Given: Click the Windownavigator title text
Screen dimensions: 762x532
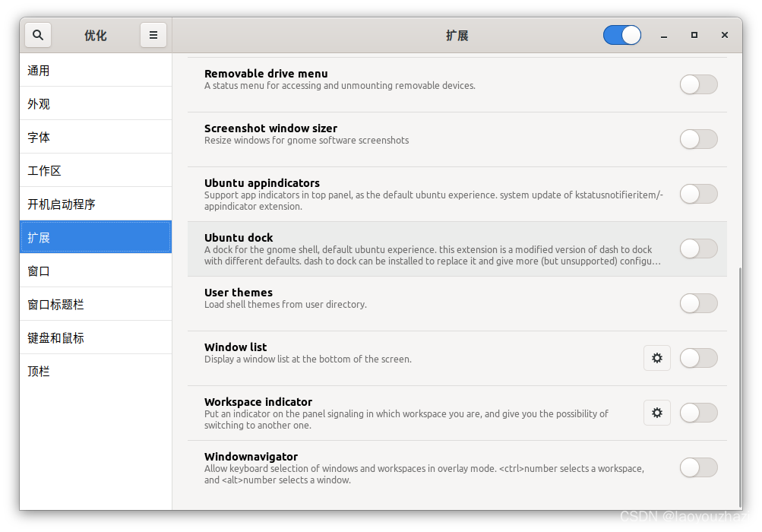Looking at the screenshot, I should (251, 457).
